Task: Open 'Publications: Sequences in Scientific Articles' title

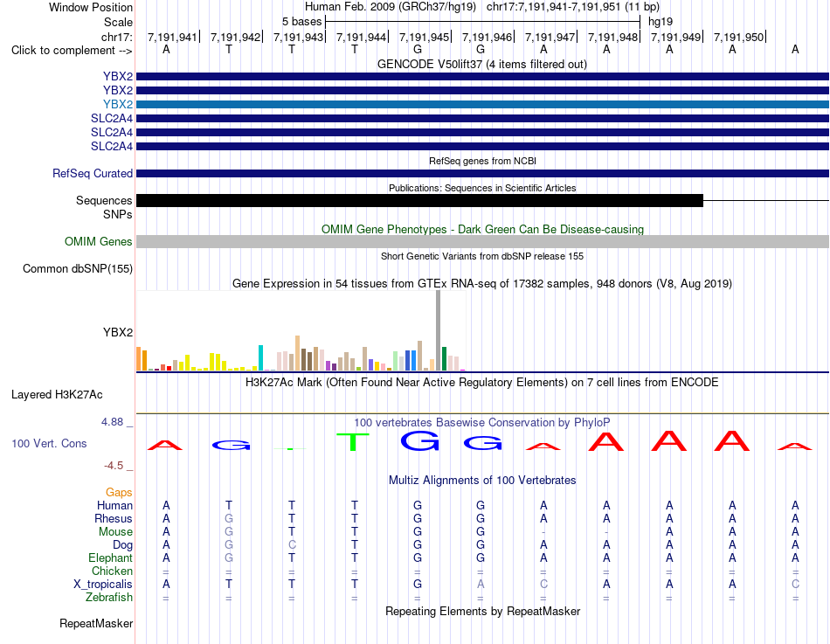Action: pyautogui.click(x=482, y=188)
